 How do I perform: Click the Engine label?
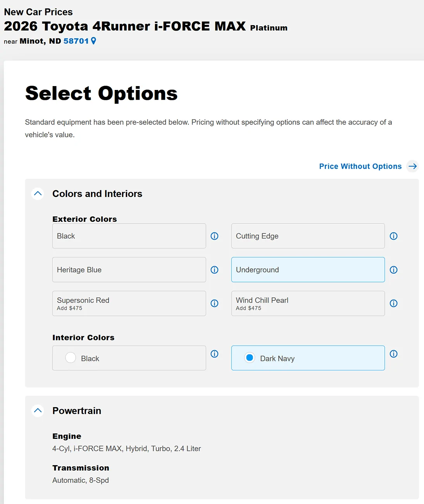67,436
